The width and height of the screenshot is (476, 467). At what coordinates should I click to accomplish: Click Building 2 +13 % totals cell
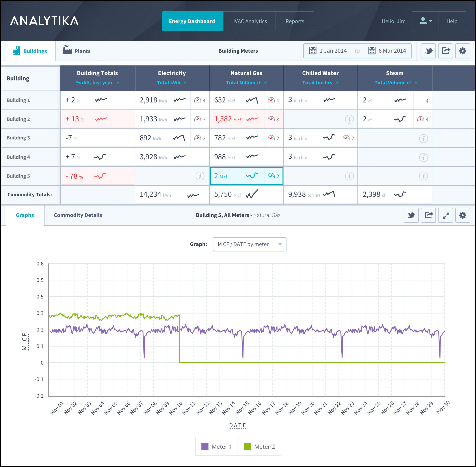[x=98, y=119]
